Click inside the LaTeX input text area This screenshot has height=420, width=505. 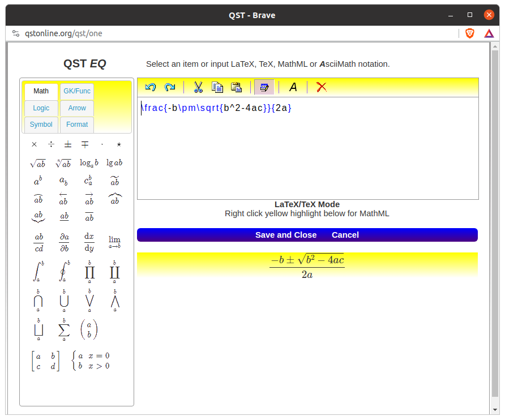point(308,148)
